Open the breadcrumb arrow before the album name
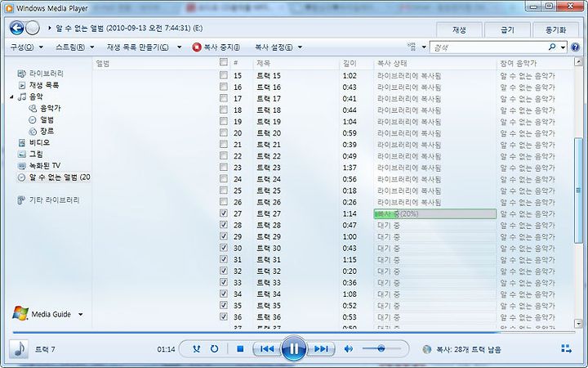 coord(49,28)
